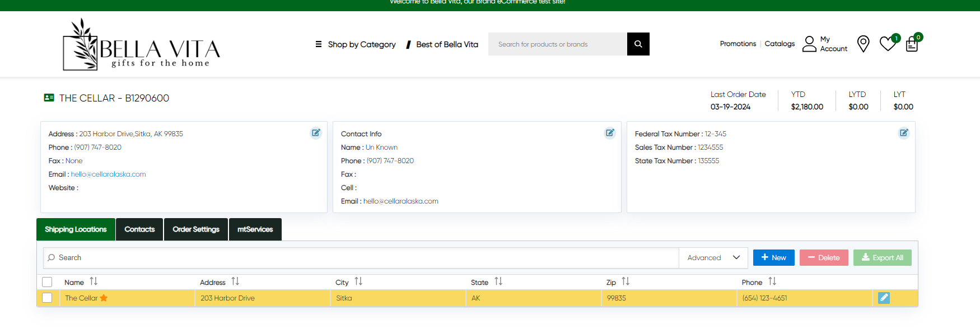Click the New button

[774, 258]
